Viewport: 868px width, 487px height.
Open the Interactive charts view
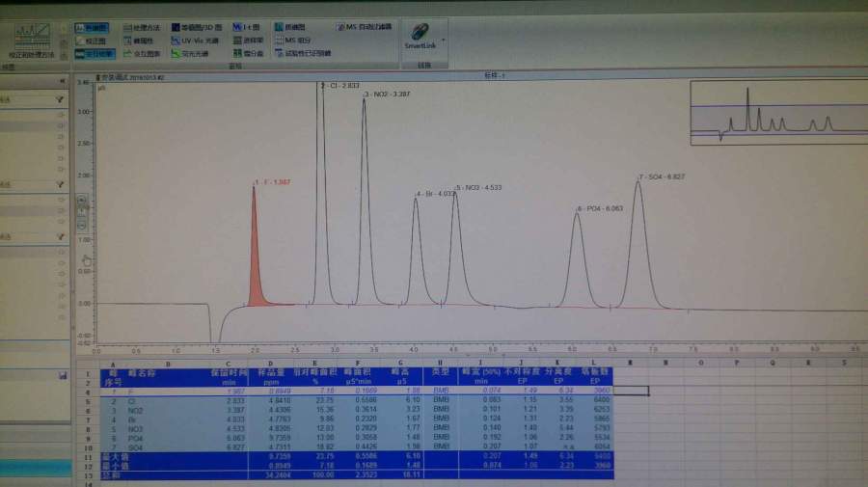point(142,54)
